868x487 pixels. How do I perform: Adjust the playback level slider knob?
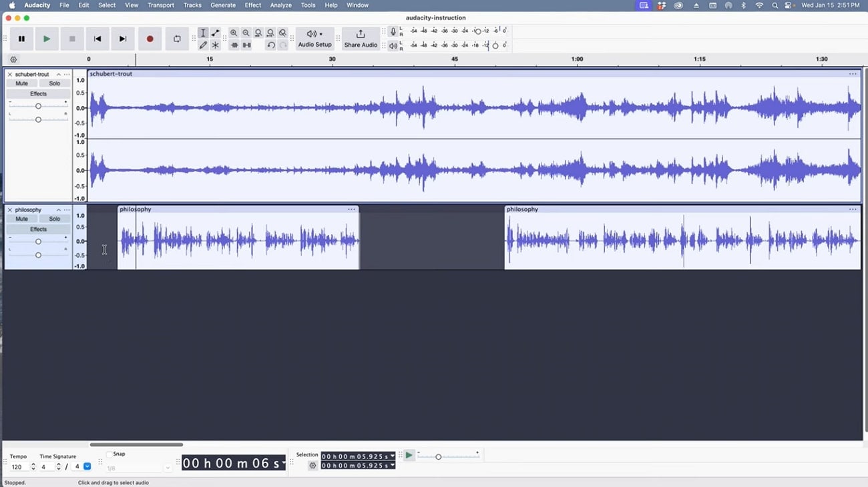click(x=495, y=45)
